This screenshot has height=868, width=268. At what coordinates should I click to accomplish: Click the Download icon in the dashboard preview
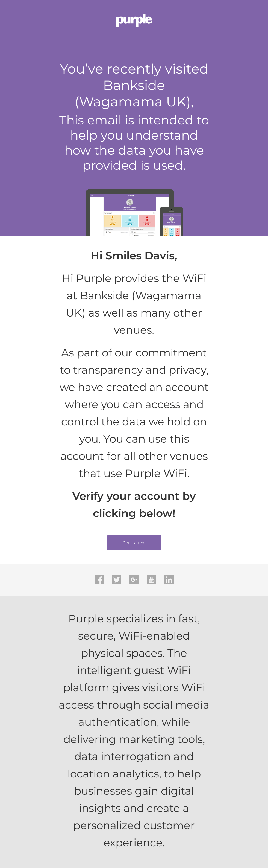tap(108, 213)
